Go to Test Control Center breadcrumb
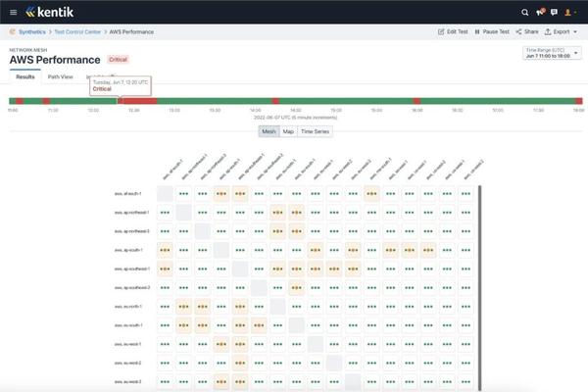588x392 pixels. tap(77, 32)
